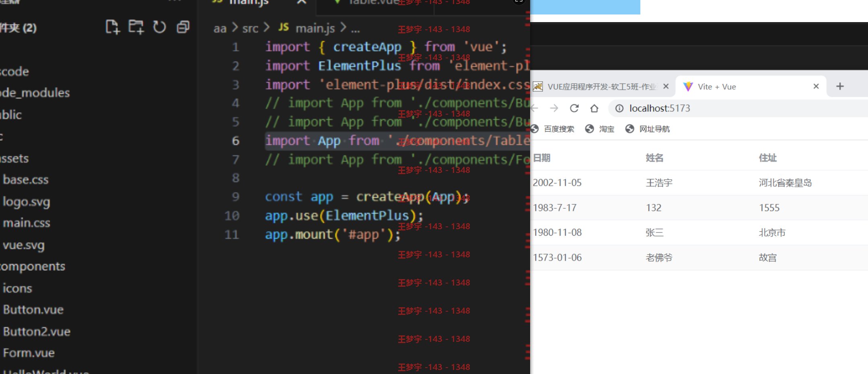The height and width of the screenshot is (374, 868).
Task: Open main.css in the file tree
Action: pyautogui.click(x=27, y=223)
